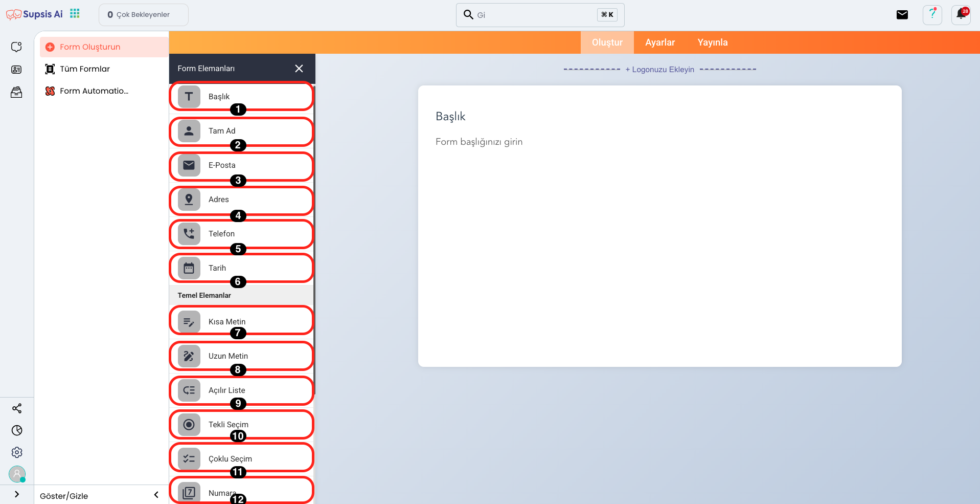
Task: Add the Telefon form element
Action: (x=241, y=234)
